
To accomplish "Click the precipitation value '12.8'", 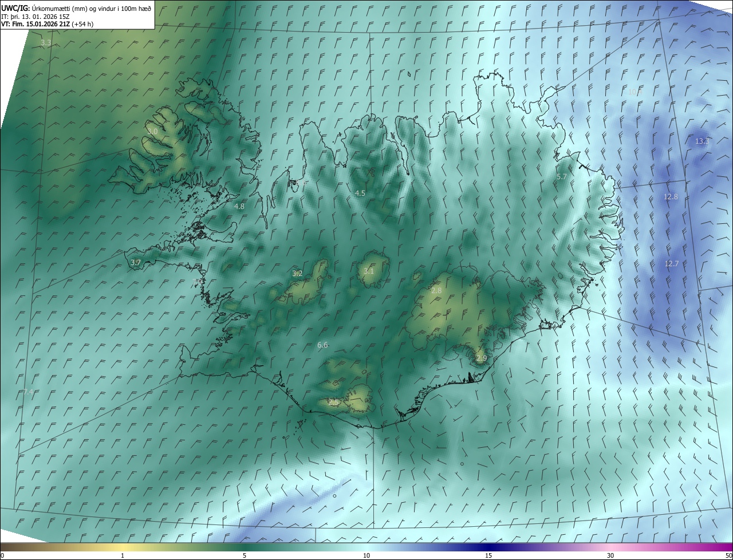I will (x=671, y=196).
